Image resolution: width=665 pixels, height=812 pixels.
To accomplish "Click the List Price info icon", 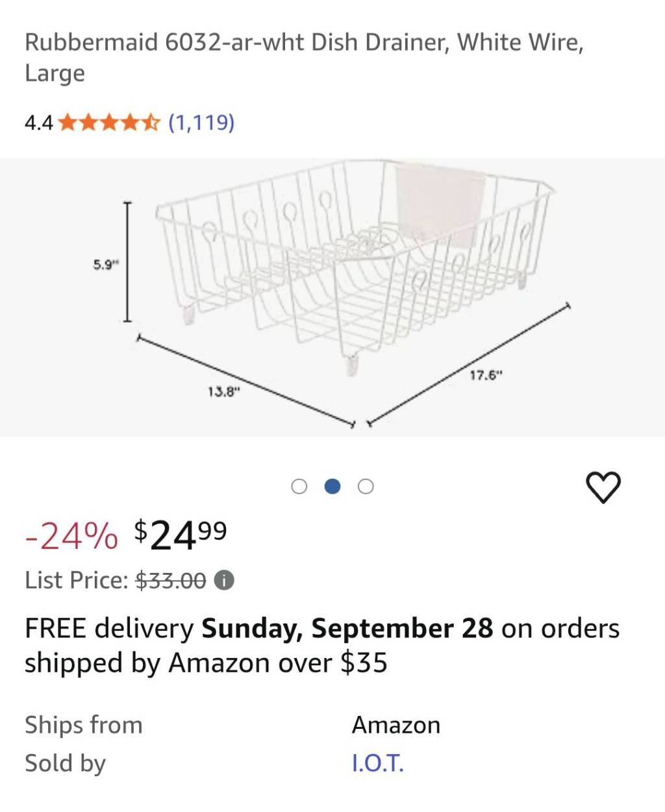I will pos(224,580).
